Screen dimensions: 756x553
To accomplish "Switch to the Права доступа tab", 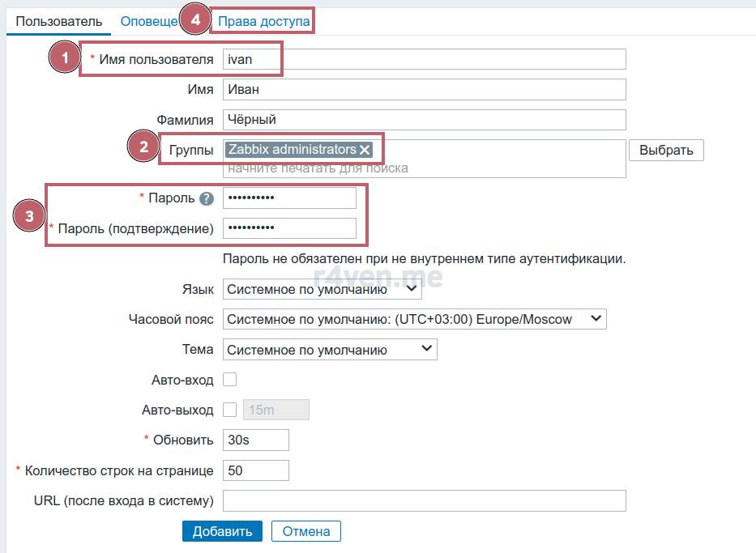I will [263, 21].
